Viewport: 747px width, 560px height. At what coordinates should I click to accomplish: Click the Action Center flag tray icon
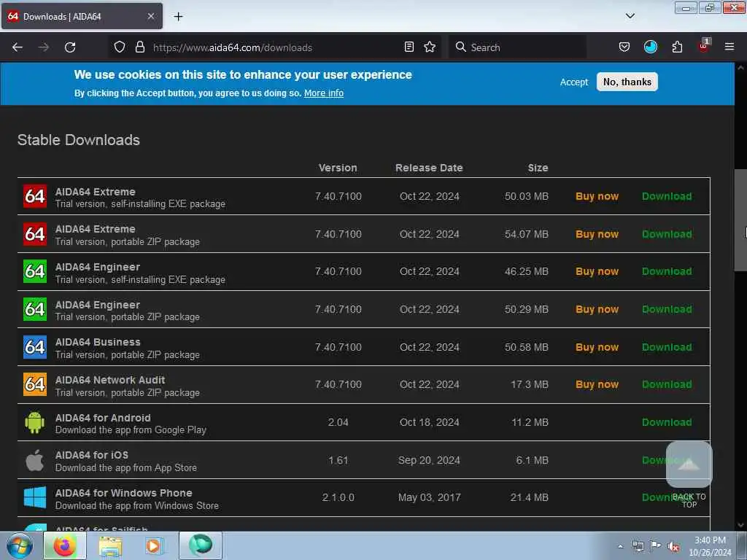click(656, 547)
